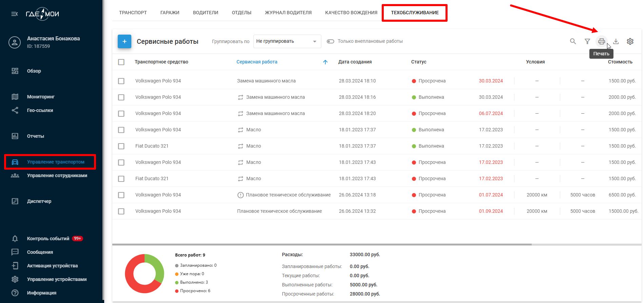Click the user profile avatar icon
Image resolution: width=644 pixels, height=303 pixels.
tap(15, 42)
